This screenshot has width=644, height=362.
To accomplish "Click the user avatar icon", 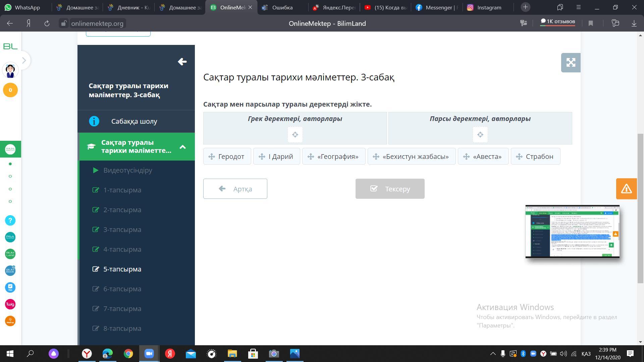I will click(10, 70).
